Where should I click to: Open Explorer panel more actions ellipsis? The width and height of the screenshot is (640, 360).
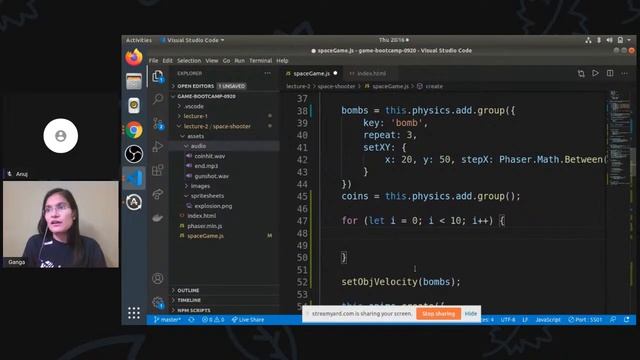click(267, 73)
